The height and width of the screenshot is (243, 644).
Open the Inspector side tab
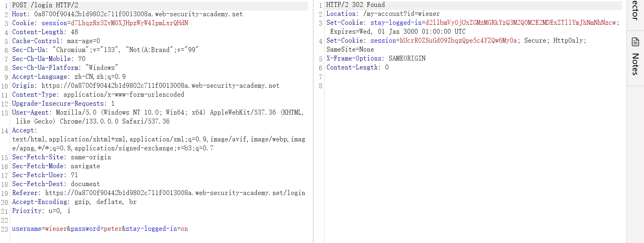[x=635, y=11]
